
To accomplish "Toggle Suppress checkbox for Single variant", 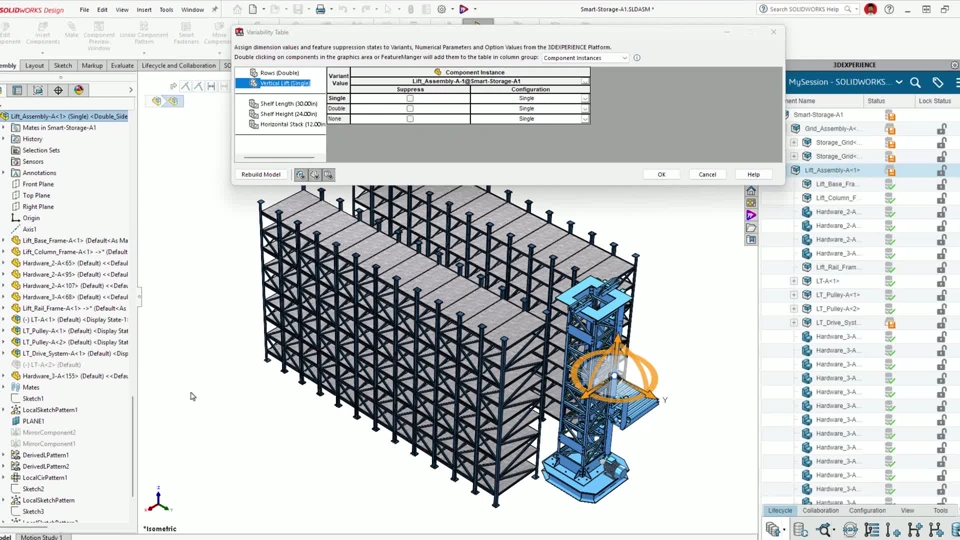I will pos(410,98).
